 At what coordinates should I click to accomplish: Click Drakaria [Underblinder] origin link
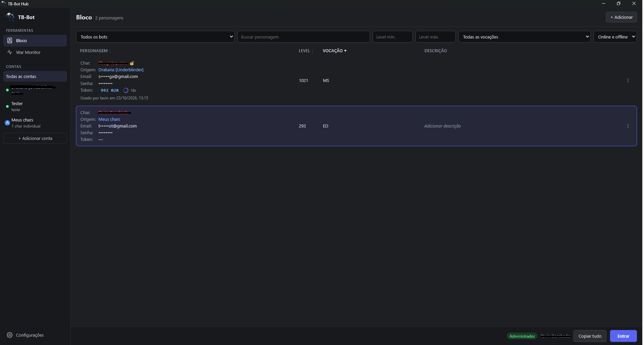121,70
